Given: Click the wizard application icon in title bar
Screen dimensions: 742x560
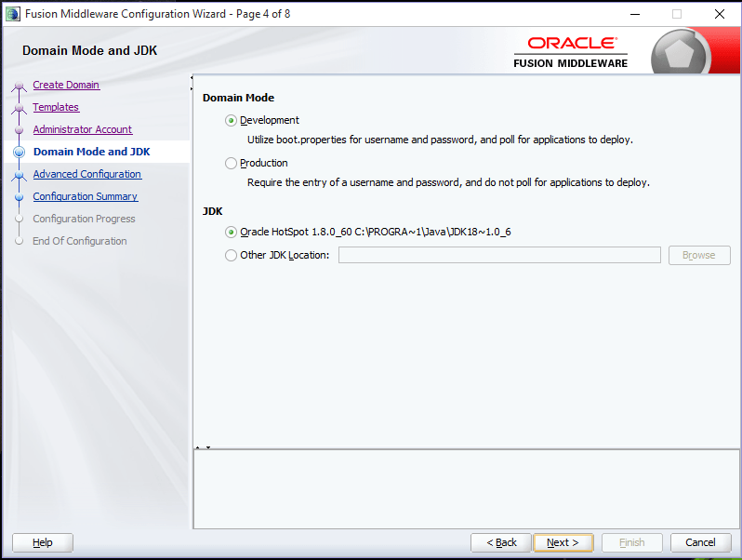Looking at the screenshot, I should tap(13, 14).
